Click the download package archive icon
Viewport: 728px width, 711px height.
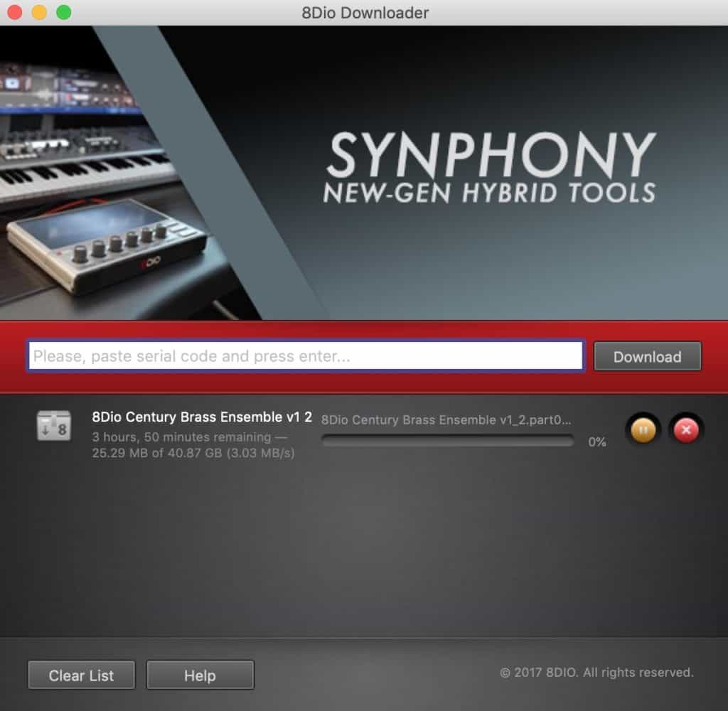point(54,425)
